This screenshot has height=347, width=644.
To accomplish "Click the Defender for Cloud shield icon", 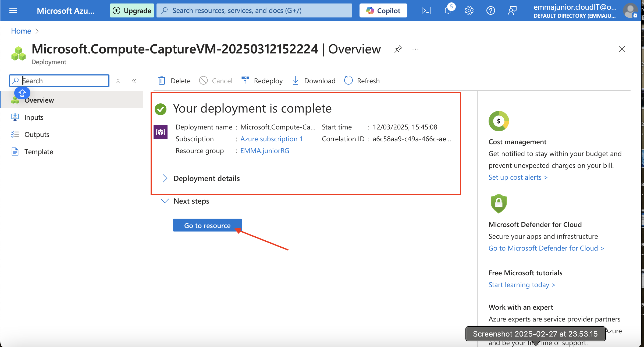I will pyautogui.click(x=499, y=204).
